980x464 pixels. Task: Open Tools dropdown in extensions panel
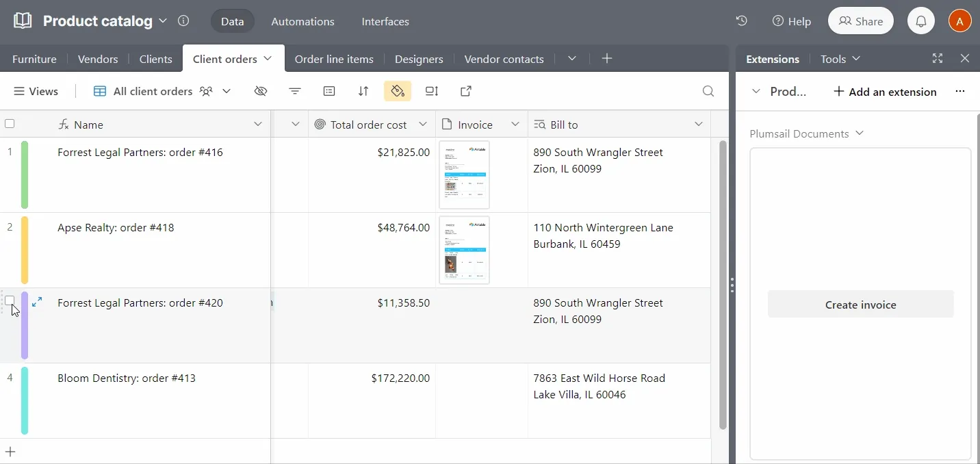point(840,59)
